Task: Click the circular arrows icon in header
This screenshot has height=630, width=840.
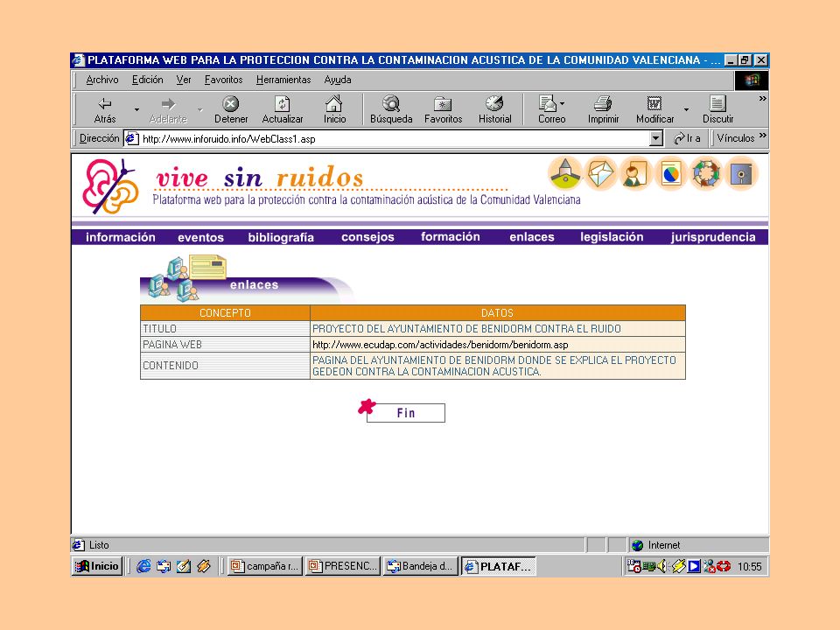Action: [706, 173]
